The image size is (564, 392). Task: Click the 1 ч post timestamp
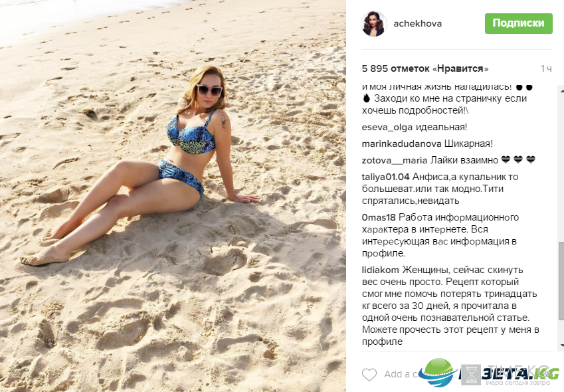coord(546,68)
